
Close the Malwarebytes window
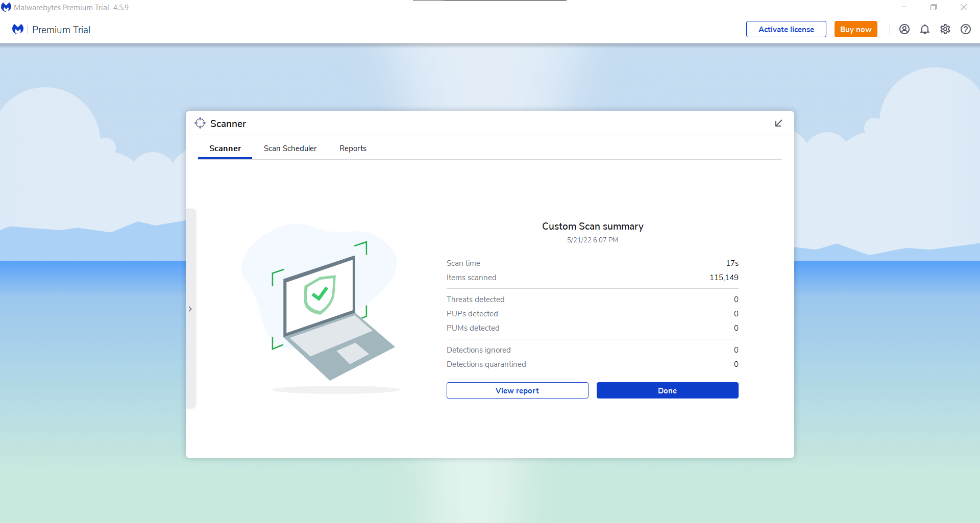point(964,7)
